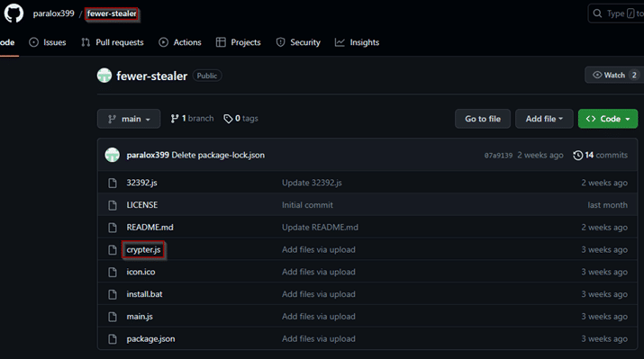Open the README.md file

point(150,228)
